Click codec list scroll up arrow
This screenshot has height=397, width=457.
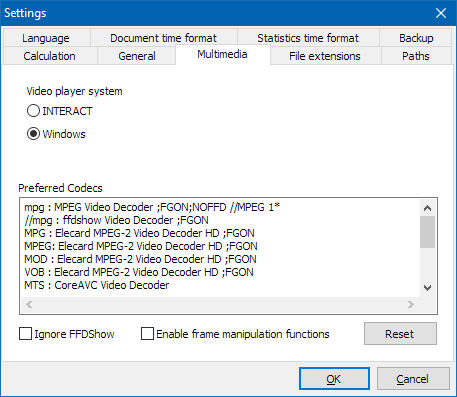pos(427,208)
